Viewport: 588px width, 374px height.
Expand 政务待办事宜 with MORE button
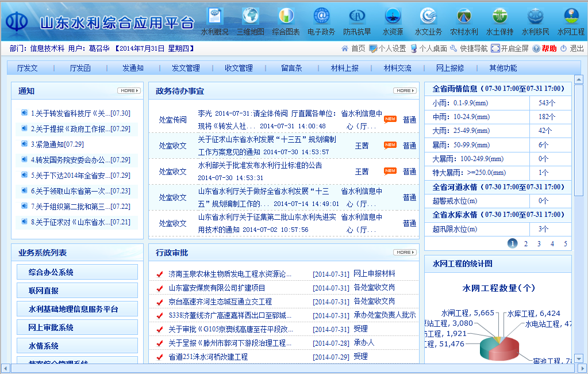[405, 91]
